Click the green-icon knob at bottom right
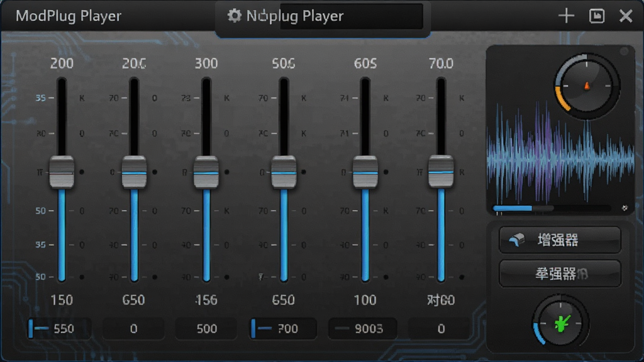The width and height of the screenshot is (644, 362). pos(560,323)
